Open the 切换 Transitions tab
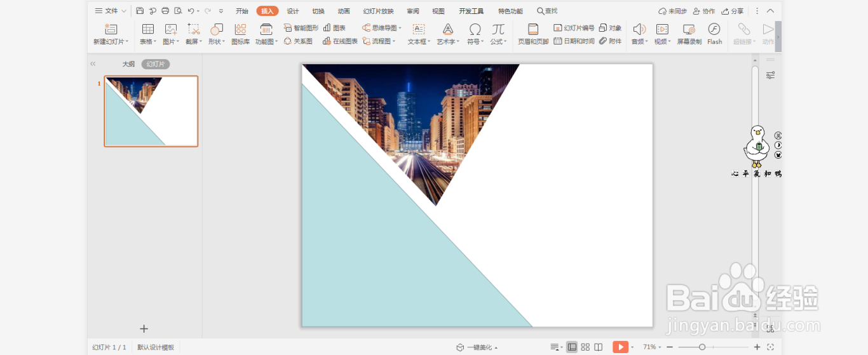Image resolution: width=868 pixels, height=355 pixels. [x=318, y=11]
